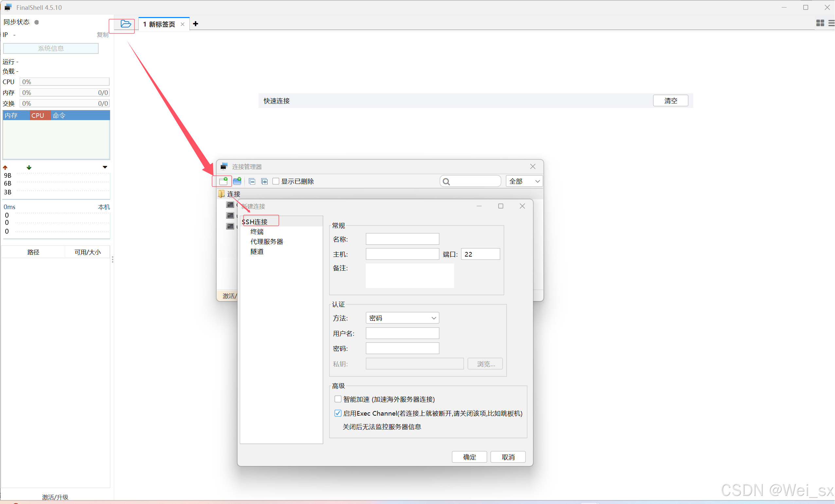The width and height of the screenshot is (835, 504).
Task: Expand all connections icon
Action: click(264, 181)
